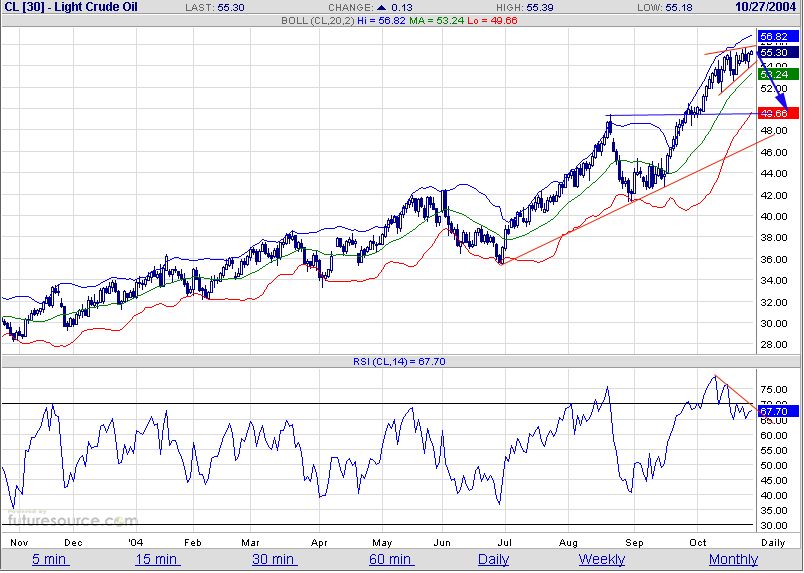Open the Monthly chart view
This screenshot has height=573, width=804.
point(733,559)
